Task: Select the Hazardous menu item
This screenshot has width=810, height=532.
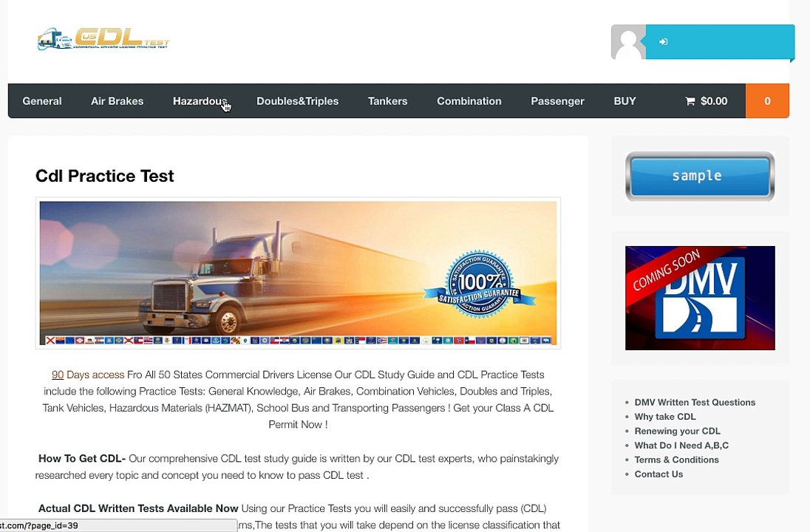Action: (200, 101)
